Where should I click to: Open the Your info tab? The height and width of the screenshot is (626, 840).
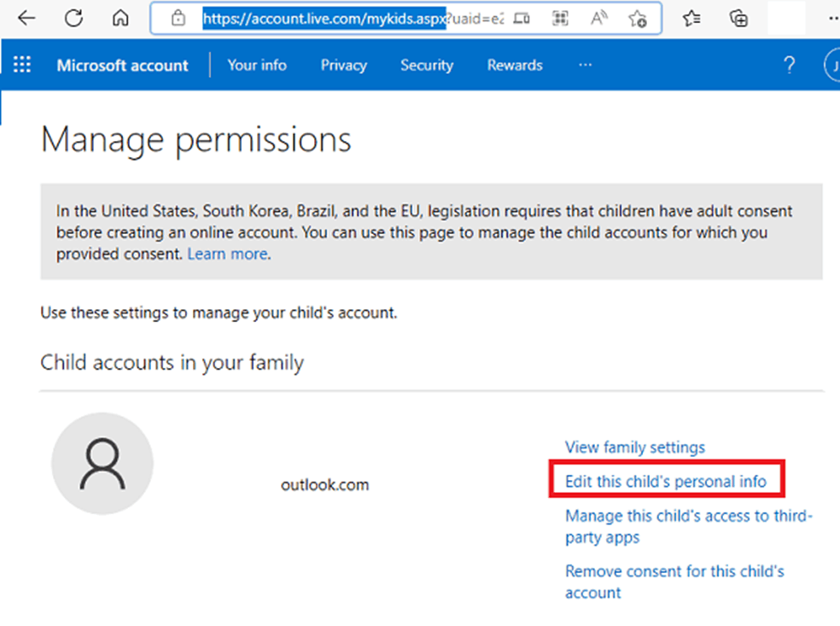click(257, 65)
